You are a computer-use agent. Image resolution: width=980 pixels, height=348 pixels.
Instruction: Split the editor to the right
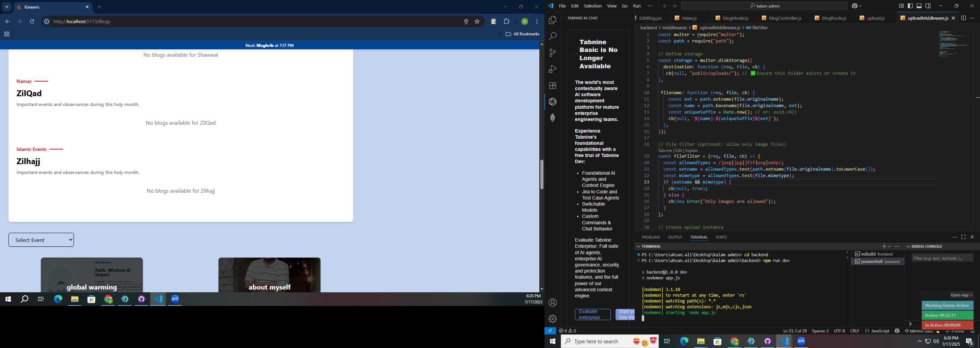[x=963, y=18]
